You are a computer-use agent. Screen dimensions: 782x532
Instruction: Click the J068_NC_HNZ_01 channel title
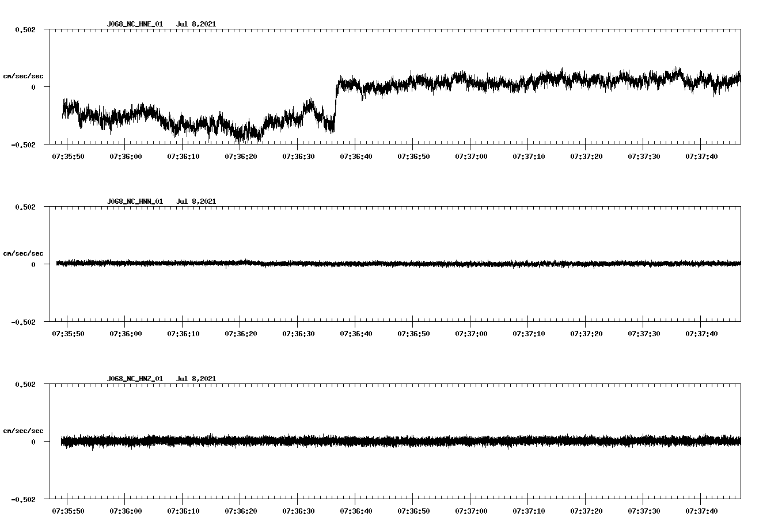click(x=135, y=379)
